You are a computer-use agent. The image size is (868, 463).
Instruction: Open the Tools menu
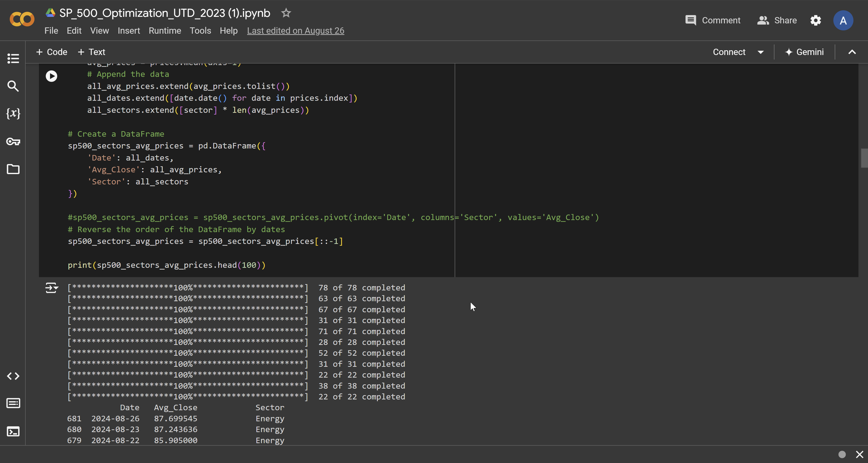click(x=200, y=31)
